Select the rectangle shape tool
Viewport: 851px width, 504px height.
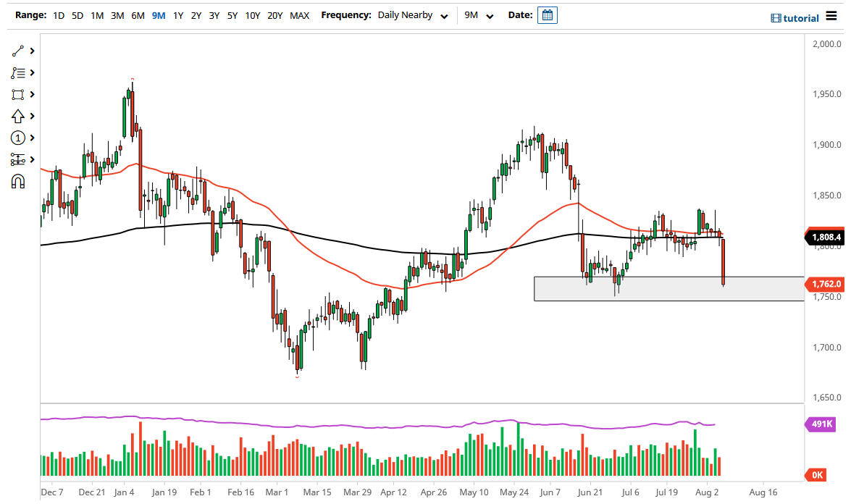pyautogui.click(x=18, y=94)
